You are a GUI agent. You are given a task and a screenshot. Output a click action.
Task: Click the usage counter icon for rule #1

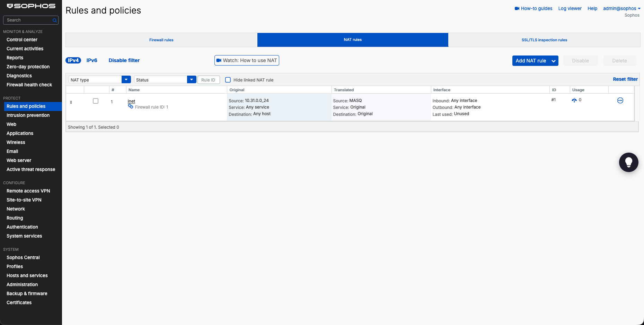pyautogui.click(x=574, y=100)
